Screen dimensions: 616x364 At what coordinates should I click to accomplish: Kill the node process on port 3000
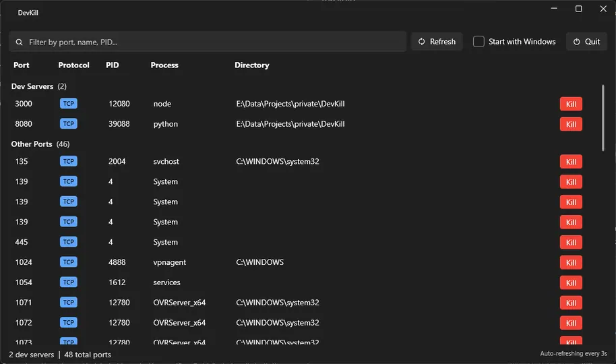[571, 104]
